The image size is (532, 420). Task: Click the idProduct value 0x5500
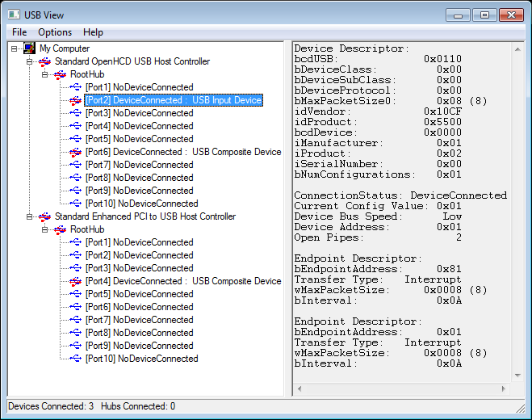pos(442,122)
